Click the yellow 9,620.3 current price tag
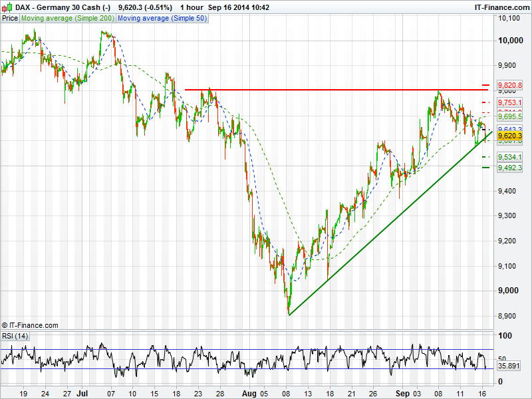 click(509, 136)
